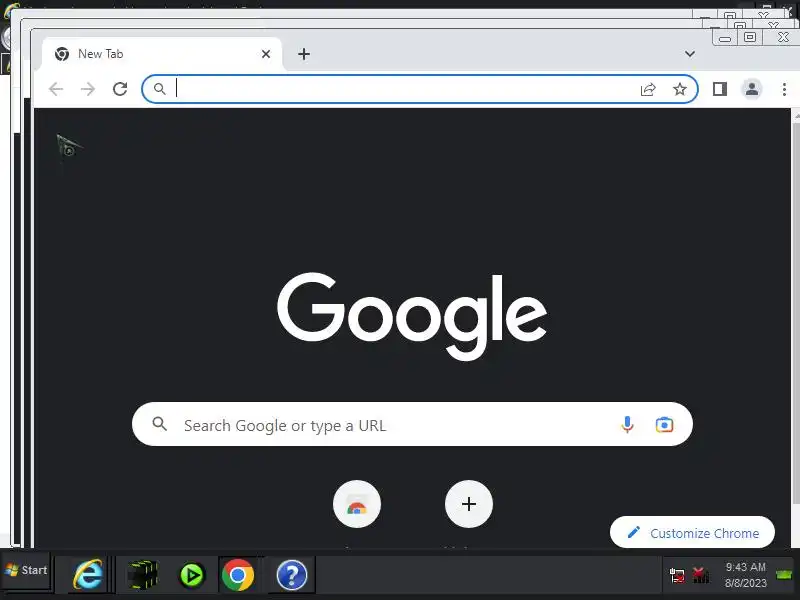Reload the page with the refresh icon
Viewport: 800px width, 600px height.
pyautogui.click(x=120, y=89)
